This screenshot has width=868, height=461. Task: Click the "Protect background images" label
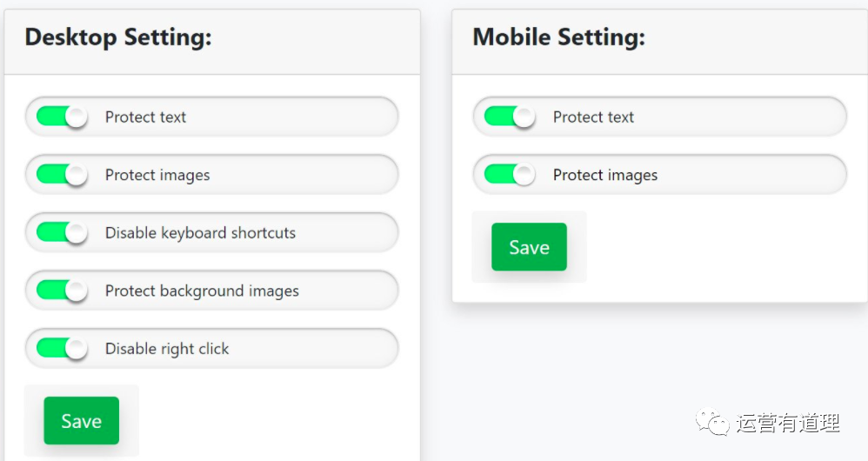[x=202, y=291]
